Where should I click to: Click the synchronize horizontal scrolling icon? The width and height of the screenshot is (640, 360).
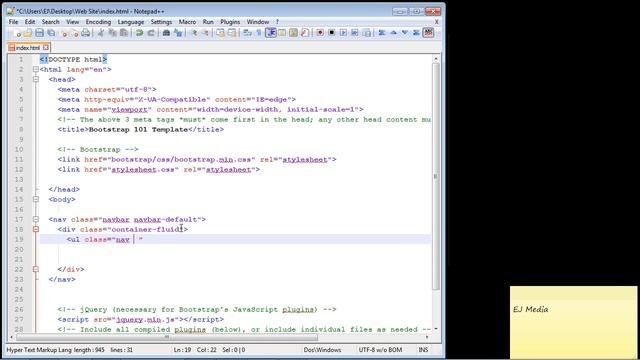[x=232, y=33]
